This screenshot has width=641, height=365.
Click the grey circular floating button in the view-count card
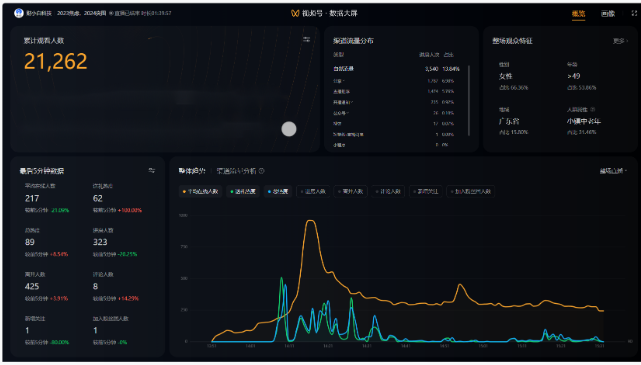pos(289,129)
